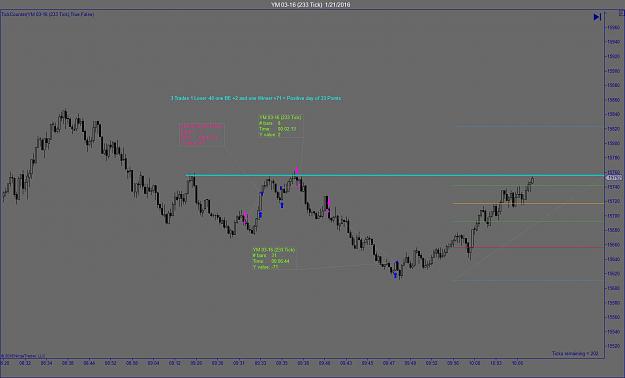Select the magenta sell arrow above the cyan line
This screenshot has width=625, height=378.
pos(297,171)
